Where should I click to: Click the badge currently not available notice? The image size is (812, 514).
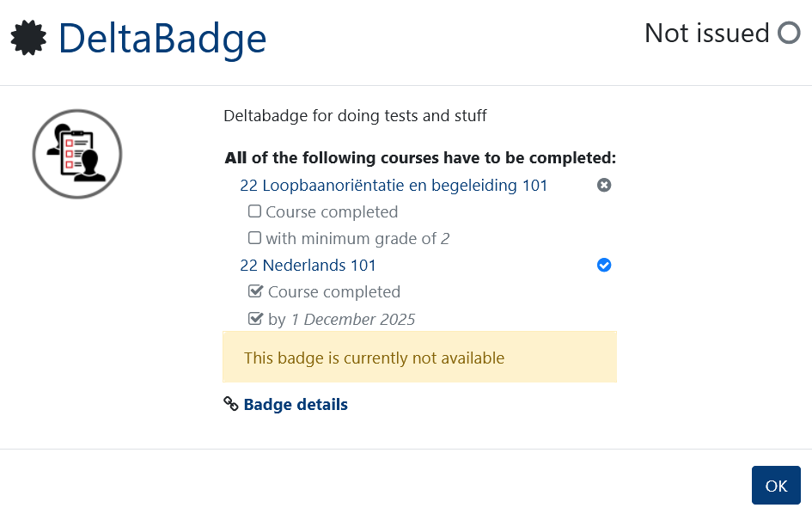419,358
